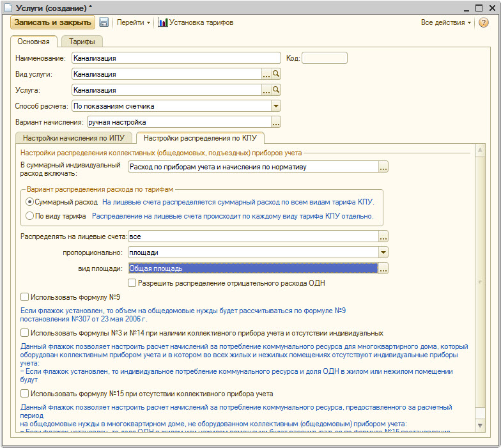Click the Записать и закрыть button
The image size is (501, 448).
click(x=52, y=22)
